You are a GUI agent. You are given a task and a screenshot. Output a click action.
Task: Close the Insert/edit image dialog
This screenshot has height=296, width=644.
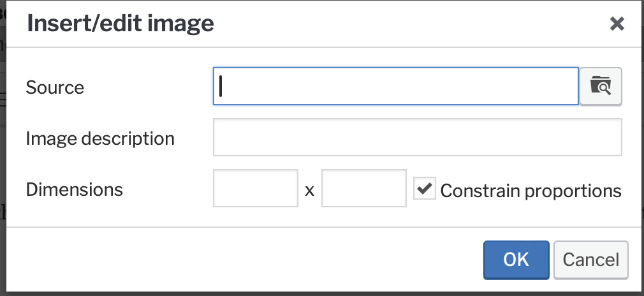(x=617, y=24)
